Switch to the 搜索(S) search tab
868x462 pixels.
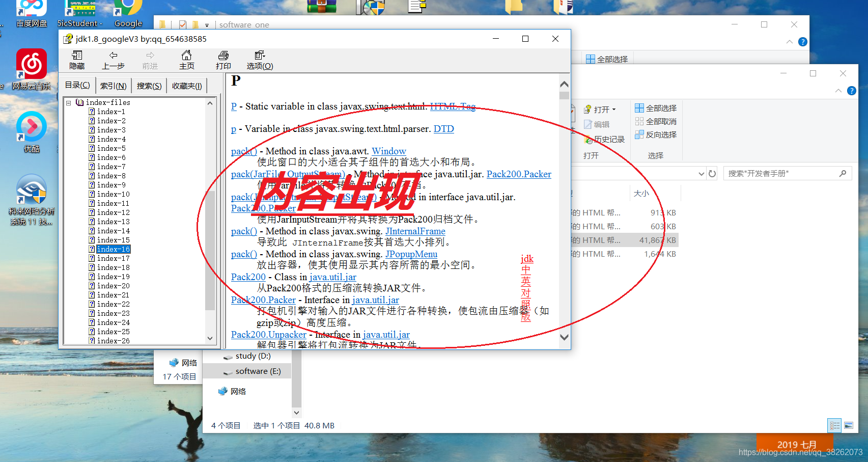[149, 86]
